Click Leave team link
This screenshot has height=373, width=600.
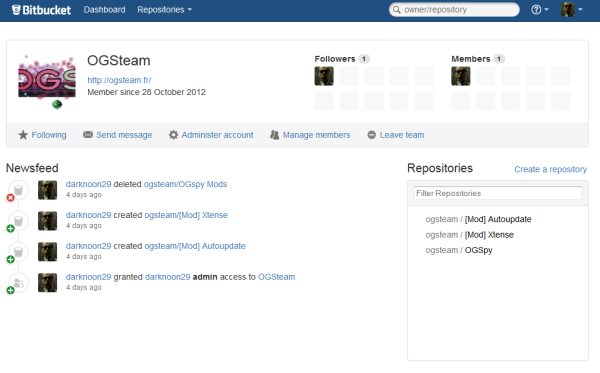(x=402, y=135)
